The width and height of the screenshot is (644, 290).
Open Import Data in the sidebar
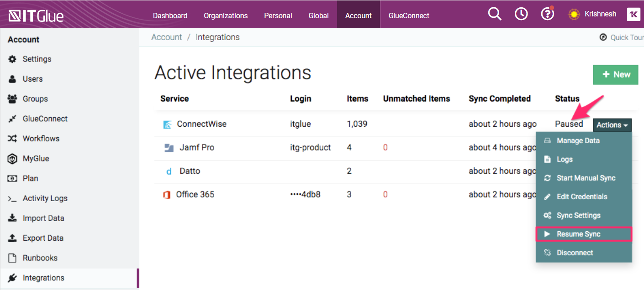[x=43, y=218]
